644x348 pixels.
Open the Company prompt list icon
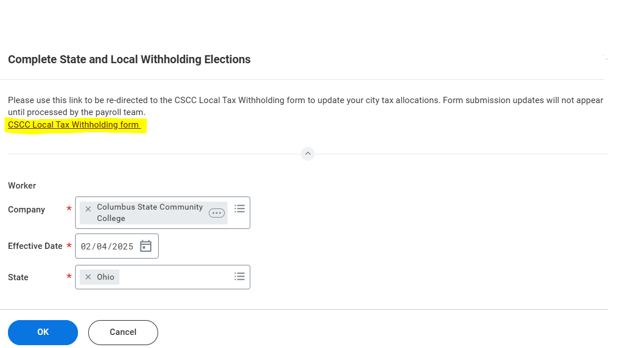240,209
